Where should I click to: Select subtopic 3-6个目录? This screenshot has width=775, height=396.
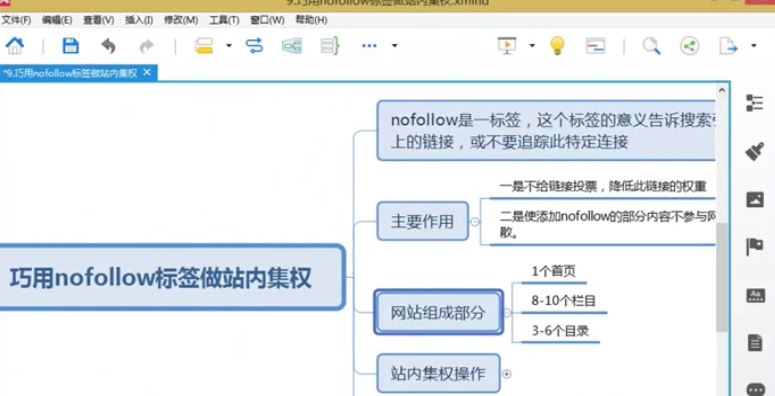coord(560,331)
